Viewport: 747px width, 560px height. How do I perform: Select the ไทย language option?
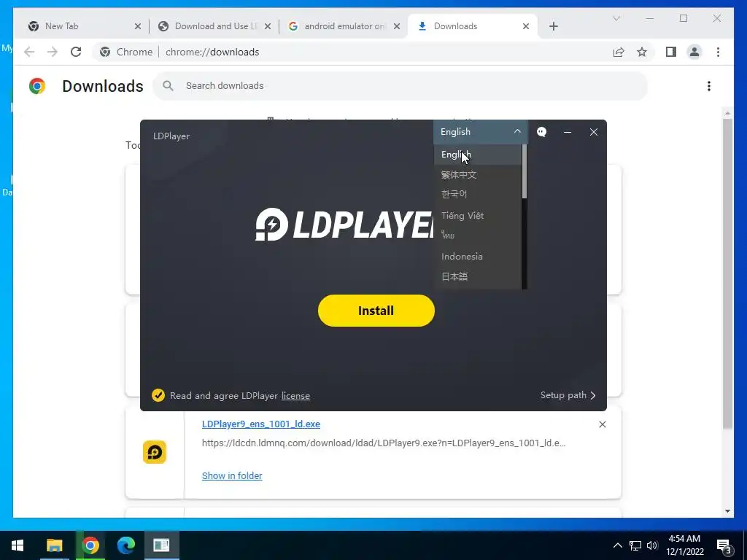point(478,236)
